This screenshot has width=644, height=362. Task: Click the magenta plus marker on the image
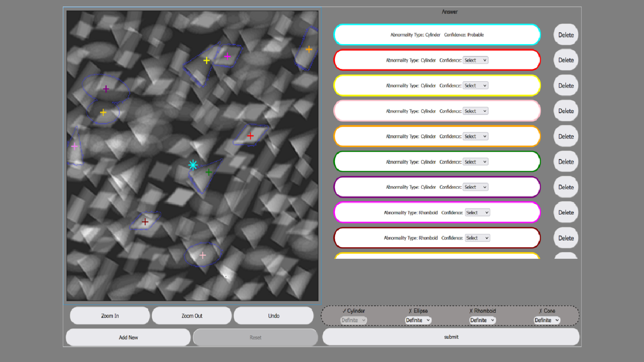(227, 56)
